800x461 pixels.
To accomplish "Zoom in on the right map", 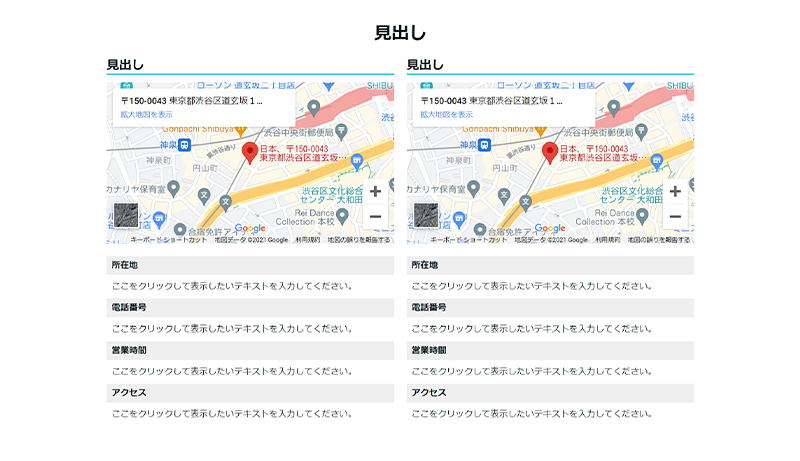I will pyautogui.click(x=675, y=191).
